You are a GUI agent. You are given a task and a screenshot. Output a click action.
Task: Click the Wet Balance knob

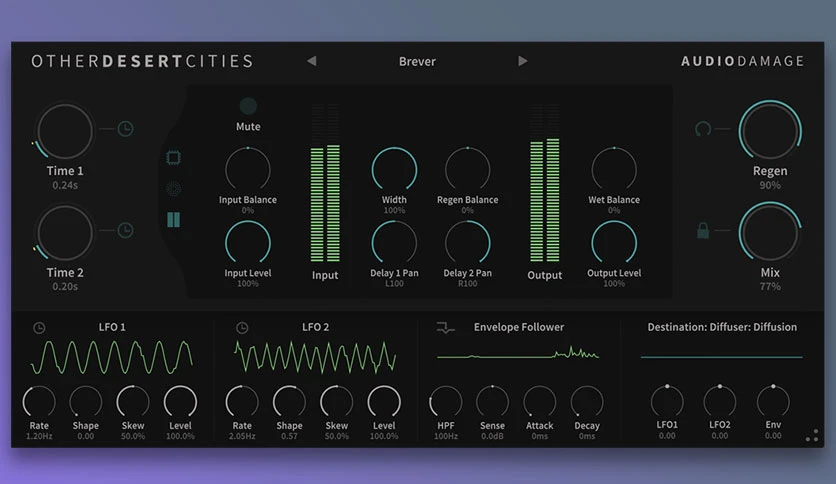[614, 169]
